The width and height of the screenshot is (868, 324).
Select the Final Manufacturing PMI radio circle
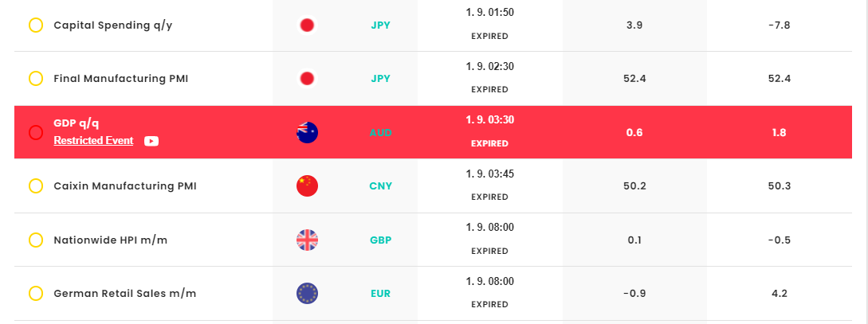pyautogui.click(x=36, y=79)
